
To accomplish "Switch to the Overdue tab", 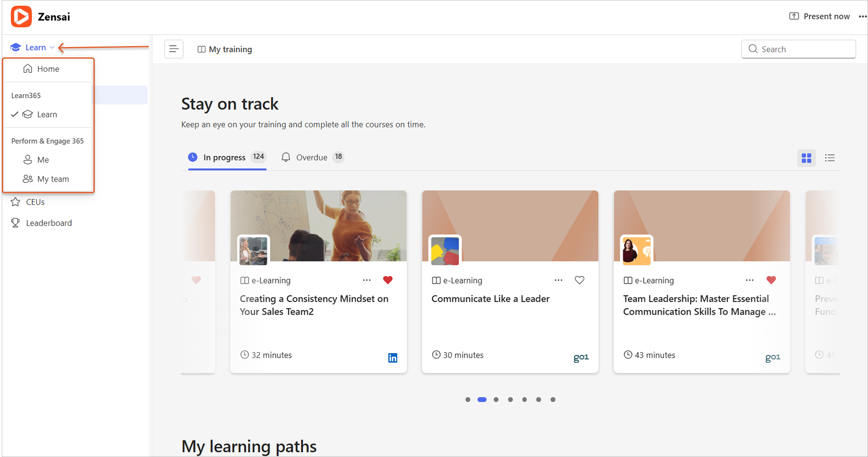I will (312, 157).
